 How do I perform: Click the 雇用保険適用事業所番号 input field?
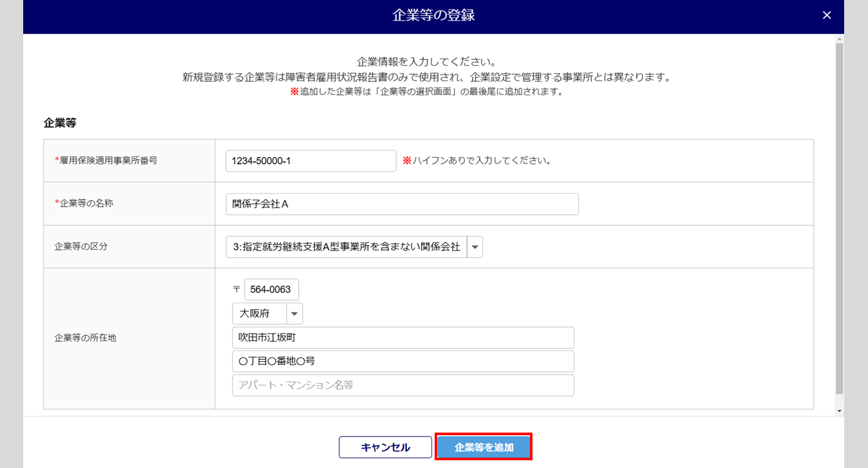(x=310, y=161)
